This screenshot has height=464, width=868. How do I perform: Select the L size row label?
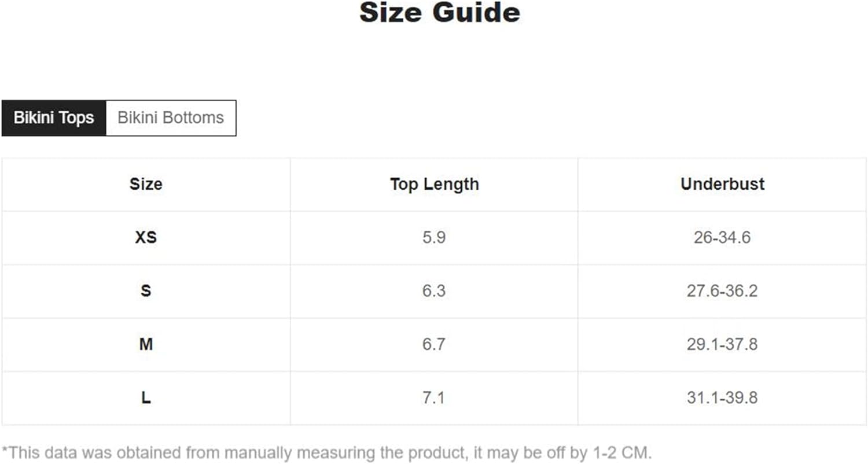[x=146, y=398]
